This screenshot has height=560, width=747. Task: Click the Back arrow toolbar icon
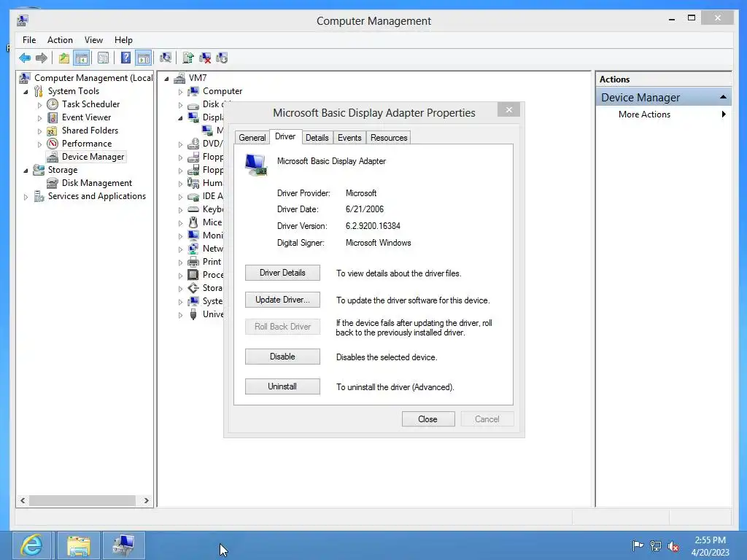click(x=25, y=58)
